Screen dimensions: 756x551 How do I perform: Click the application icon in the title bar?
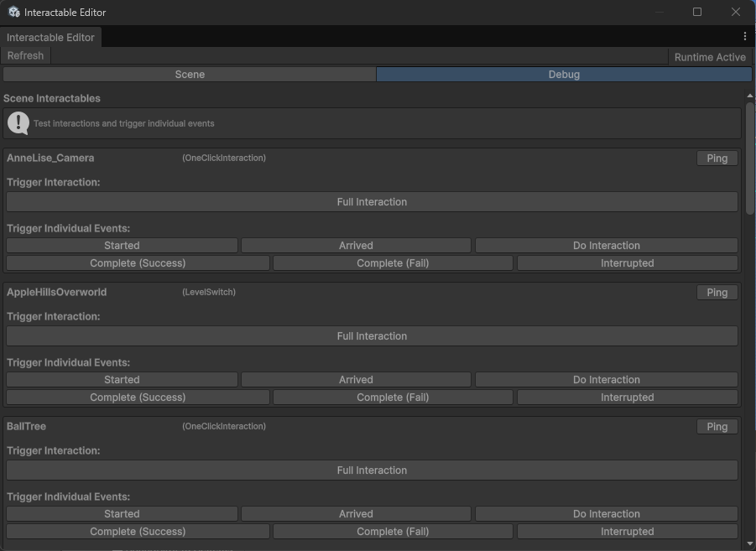pyautogui.click(x=12, y=12)
